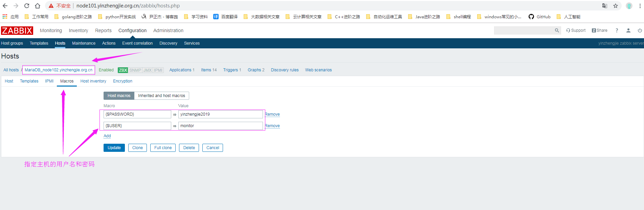The image size is (644, 210).
Task: Open the browser home page icon
Action: (38, 6)
